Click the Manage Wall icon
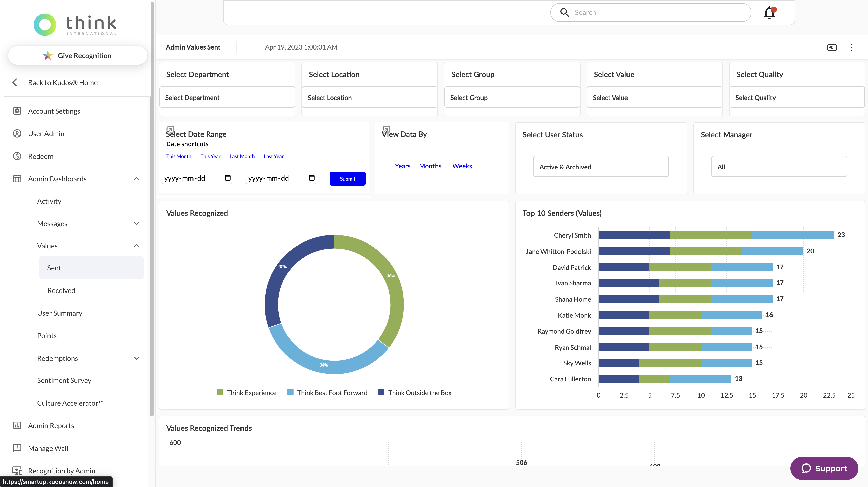The width and height of the screenshot is (868, 487). (17, 448)
